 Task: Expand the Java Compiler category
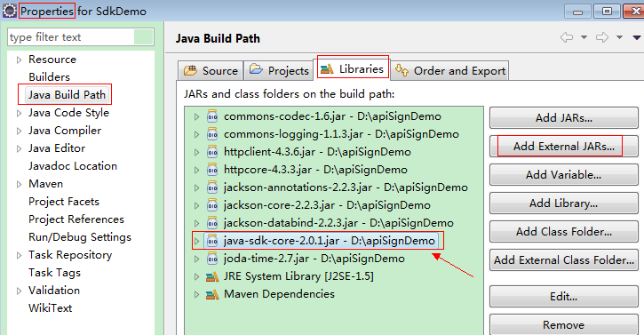click(x=19, y=132)
